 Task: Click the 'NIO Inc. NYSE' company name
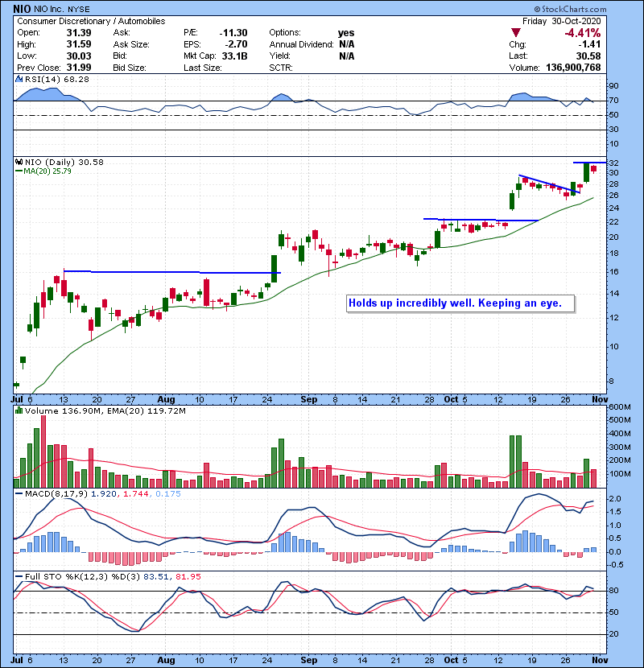click(62, 10)
